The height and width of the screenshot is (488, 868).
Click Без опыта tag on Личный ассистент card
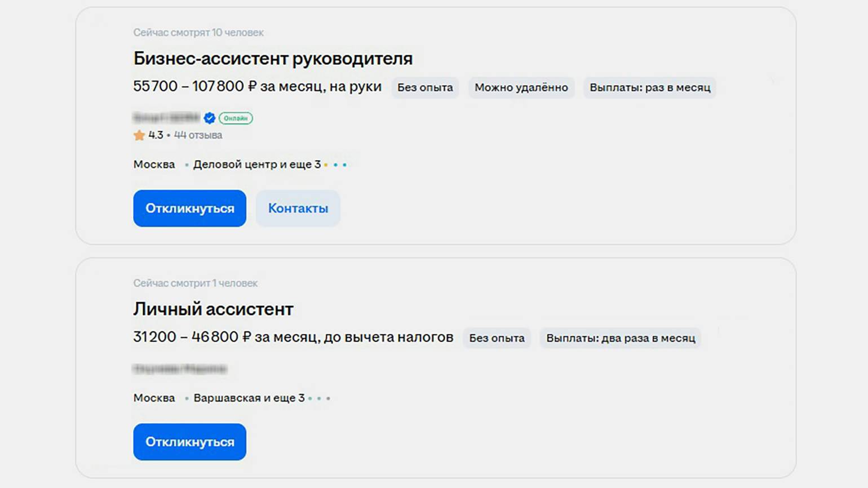coord(497,338)
